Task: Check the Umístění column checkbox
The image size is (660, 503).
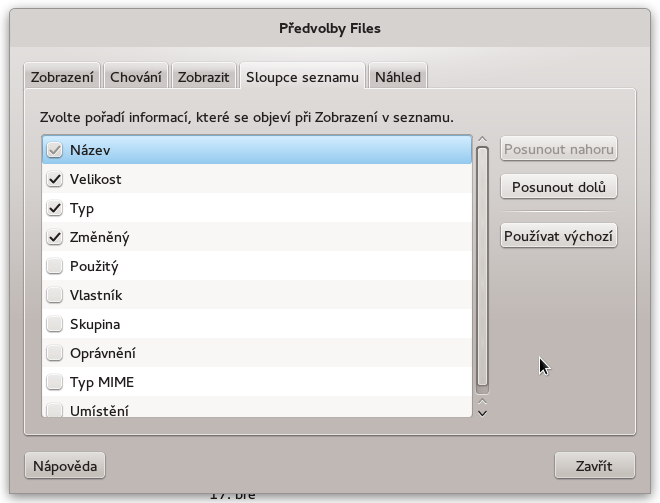Action: pyautogui.click(x=55, y=410)
